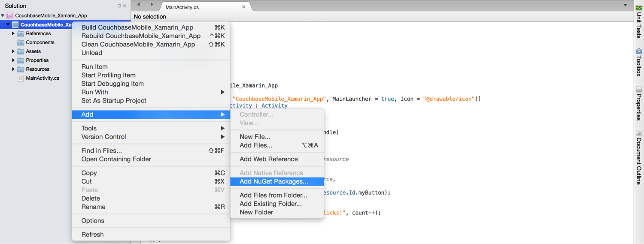This screenshot has width=644, height=244.
Task: Click the No selection breadcrumb
Action: click(150, 17)
